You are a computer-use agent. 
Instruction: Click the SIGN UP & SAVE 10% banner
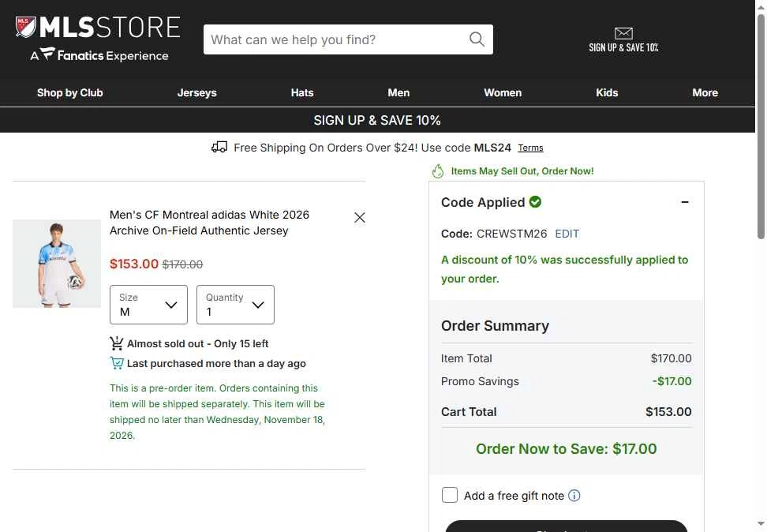tap(377, 120)
